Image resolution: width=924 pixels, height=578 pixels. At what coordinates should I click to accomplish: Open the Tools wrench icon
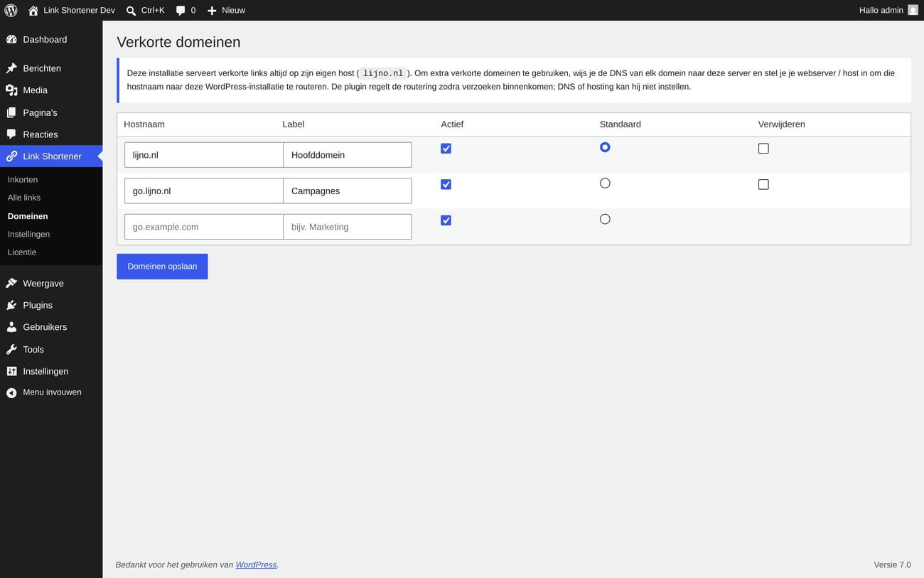click(11, 349)
